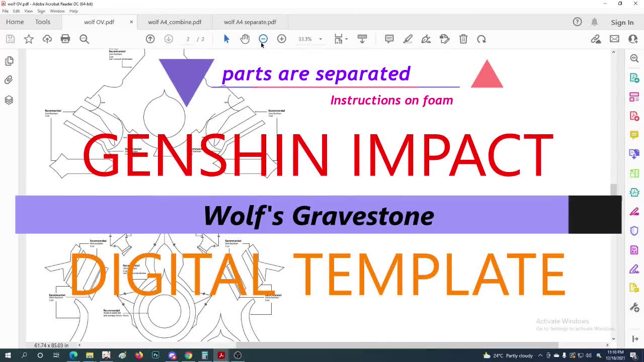
Task: Click the horizontal scrollbar track
Action: [345, 345]
